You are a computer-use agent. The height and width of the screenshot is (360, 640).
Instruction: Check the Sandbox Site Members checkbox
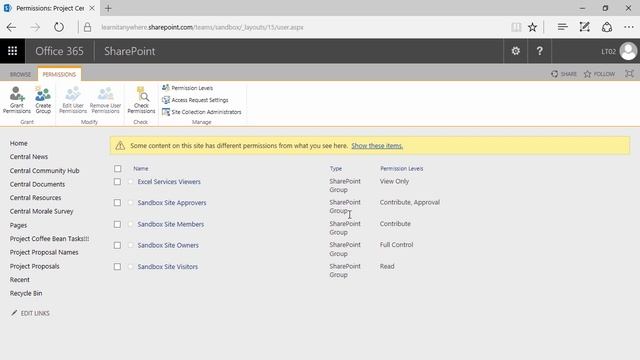(x=117, y=224)
